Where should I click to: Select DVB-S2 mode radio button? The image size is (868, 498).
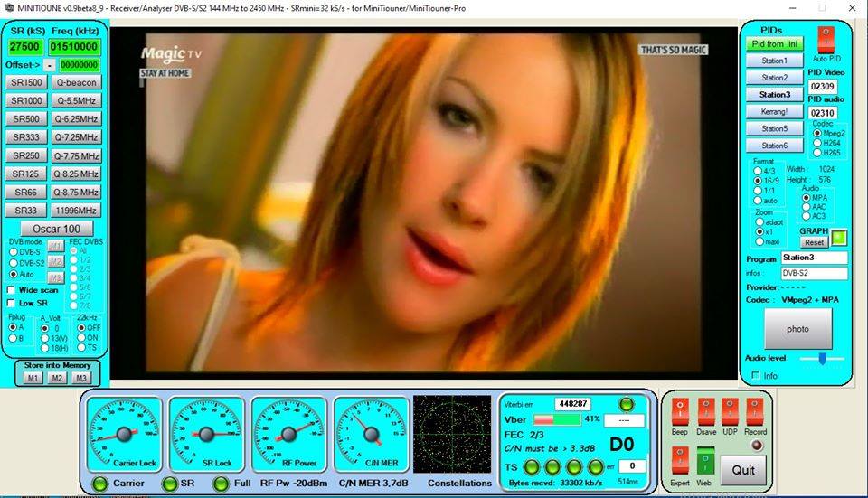coord(14,263)
